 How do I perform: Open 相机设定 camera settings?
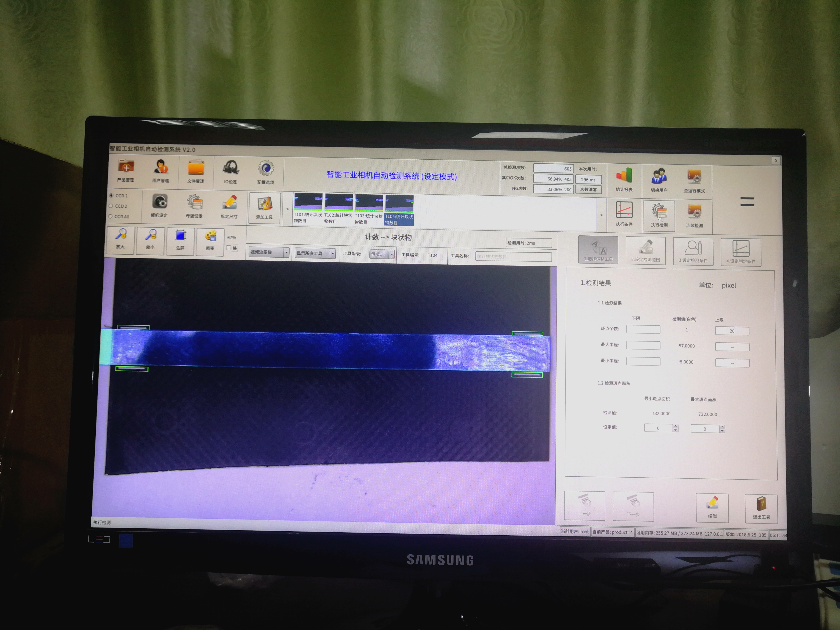(x=159, y=205)
